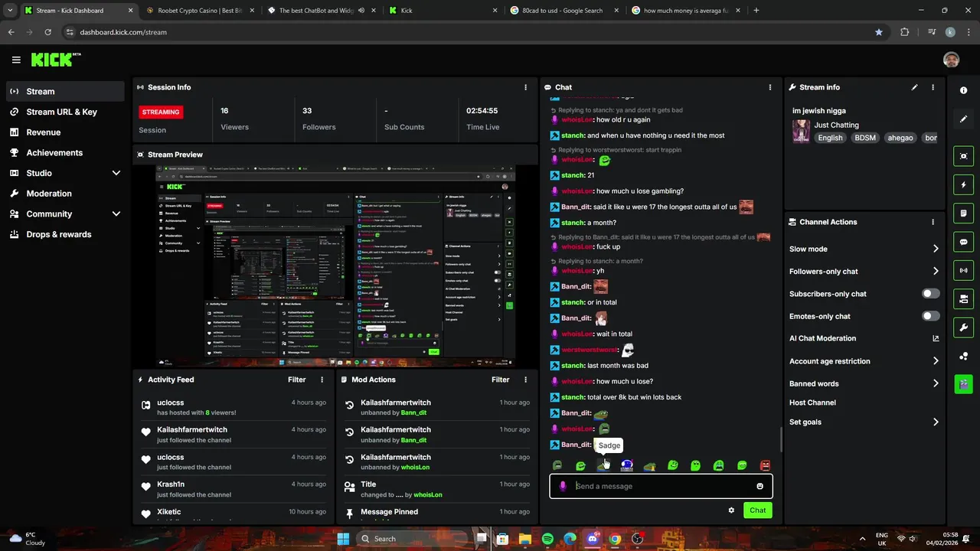The height and width of the screenshot is (551, 980).
Task: Click Kailashfarmertwitch in top Mod Actions entry
Action: [x=396, y=403]
